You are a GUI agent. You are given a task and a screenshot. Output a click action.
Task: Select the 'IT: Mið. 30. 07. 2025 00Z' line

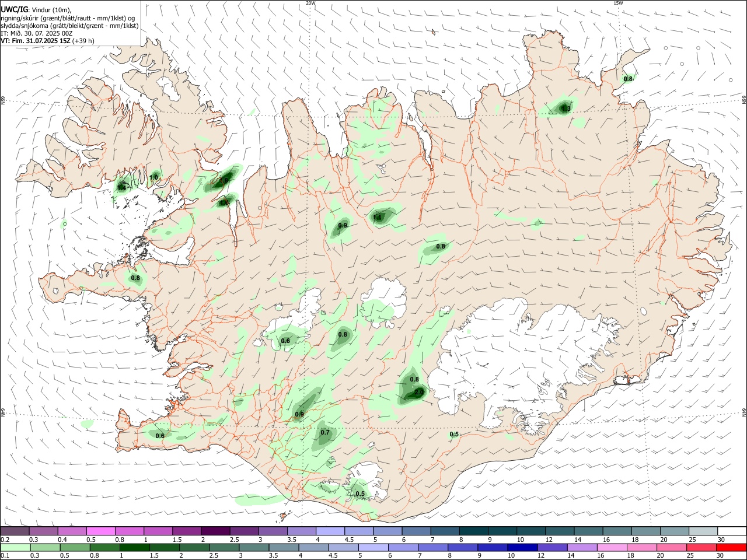point(37,33)
